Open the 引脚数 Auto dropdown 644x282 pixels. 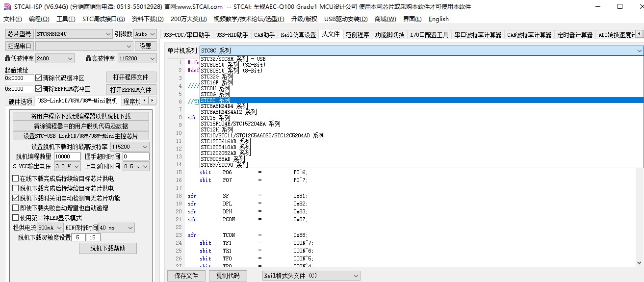coord(145,34)
